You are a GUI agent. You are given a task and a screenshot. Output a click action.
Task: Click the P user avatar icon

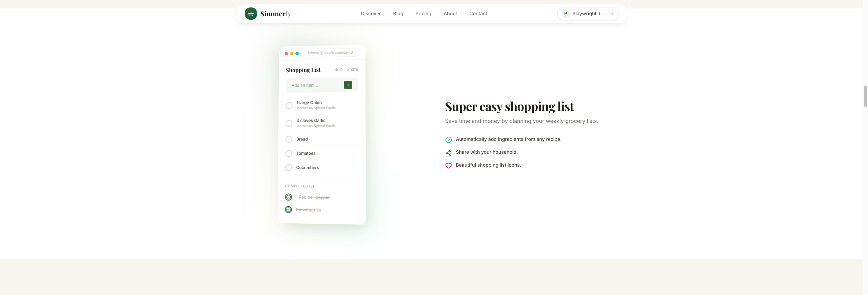point(566,14)
